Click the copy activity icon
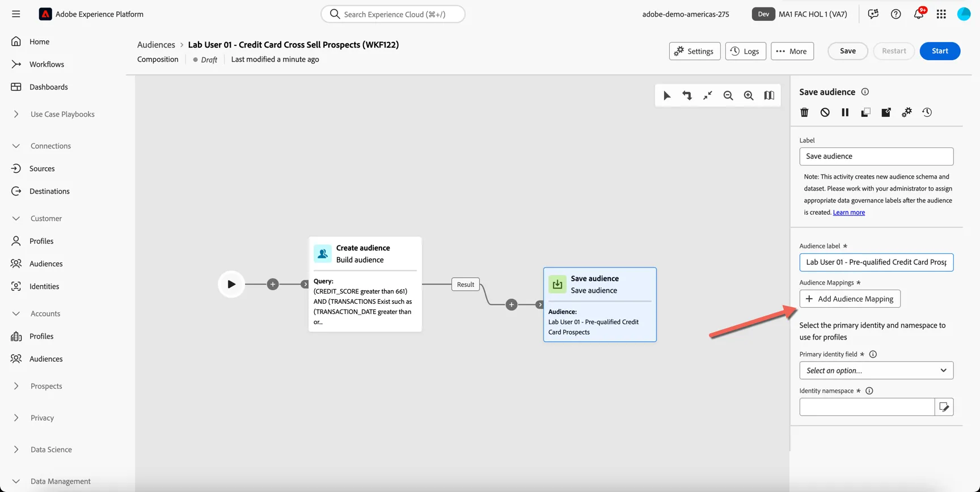 pyautogui.click(x=865, y=112)
